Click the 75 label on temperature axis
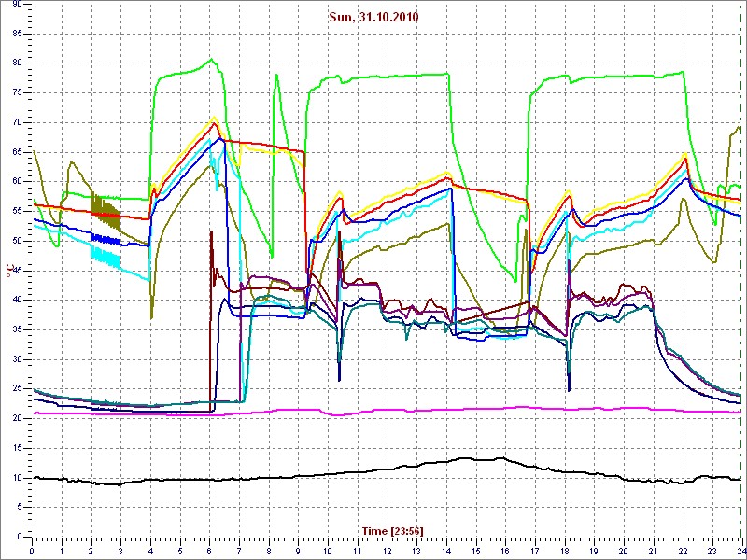This screenshot has width=747, height=560. pyautogui.click(x=17, y=92)
